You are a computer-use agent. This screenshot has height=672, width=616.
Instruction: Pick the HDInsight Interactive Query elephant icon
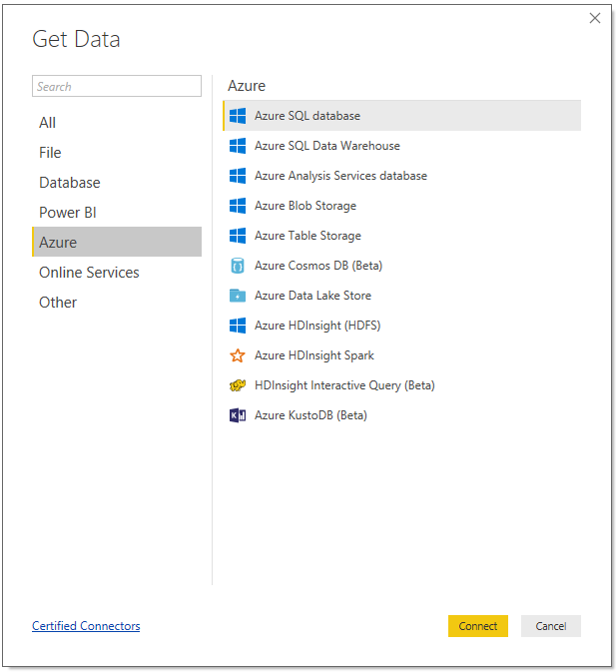coord(238,385)
